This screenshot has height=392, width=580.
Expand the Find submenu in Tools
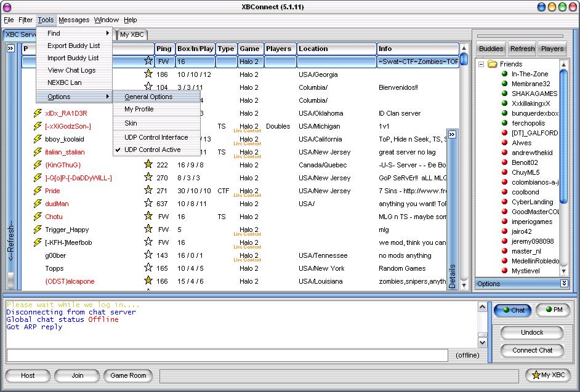click(75, 33)
